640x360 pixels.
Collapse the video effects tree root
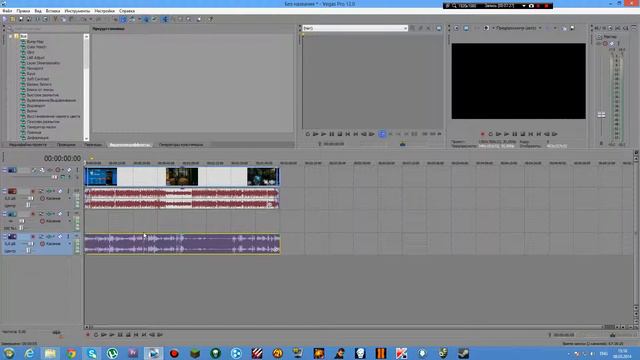point(11,36)
